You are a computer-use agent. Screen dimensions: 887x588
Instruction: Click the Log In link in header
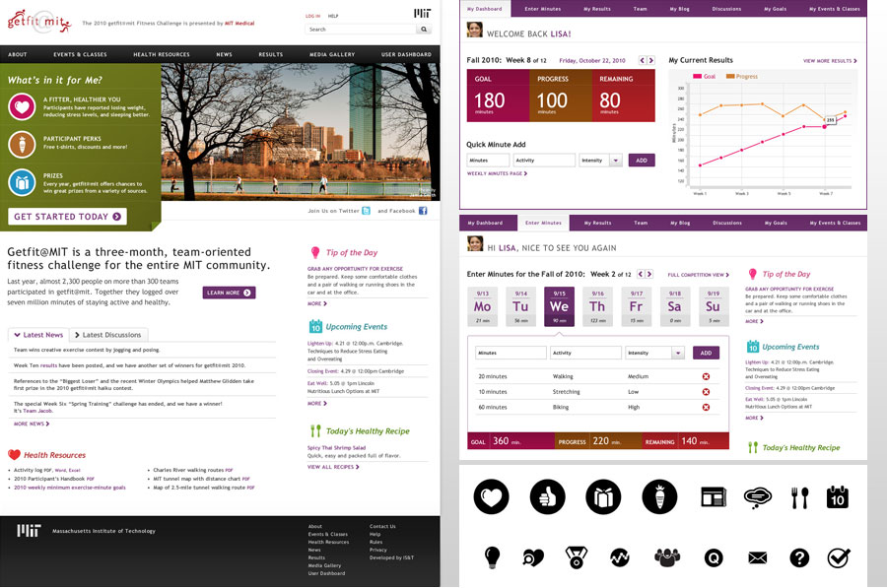pos(312,16)
